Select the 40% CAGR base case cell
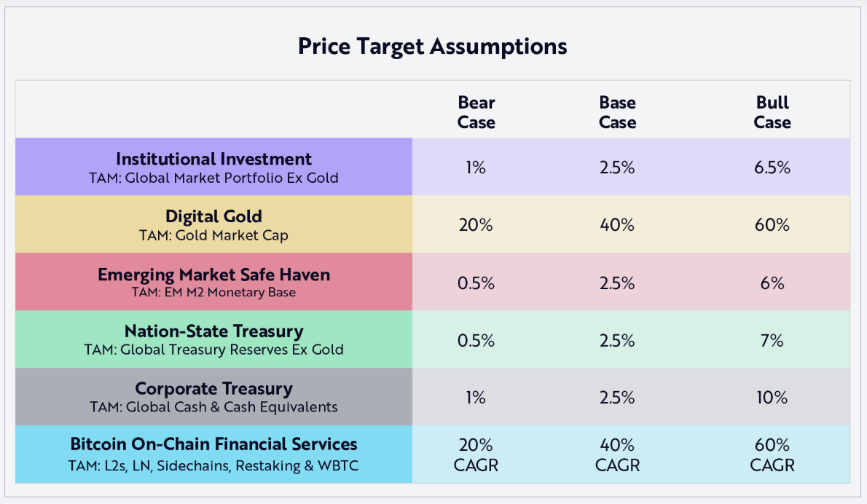 (x=617, y=454)
